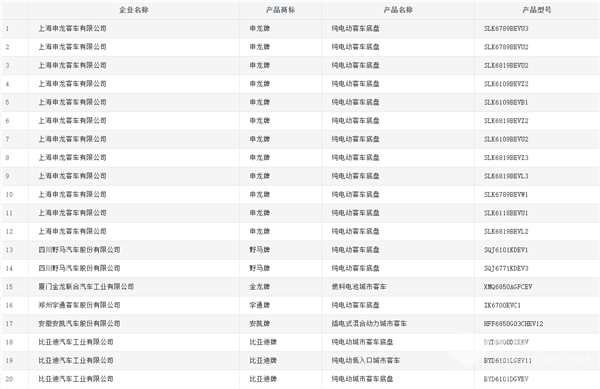Click 燃料电池城市客车 product name
The image size is (600, 389).
(x=359, y=286)
